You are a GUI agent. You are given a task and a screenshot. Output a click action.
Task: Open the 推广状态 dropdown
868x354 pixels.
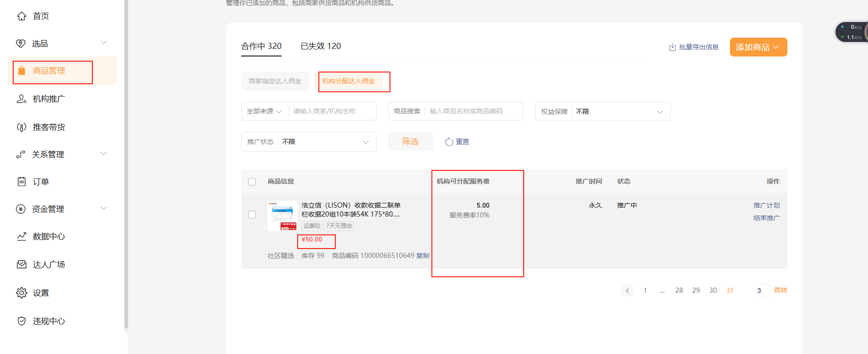click(326, 142)
